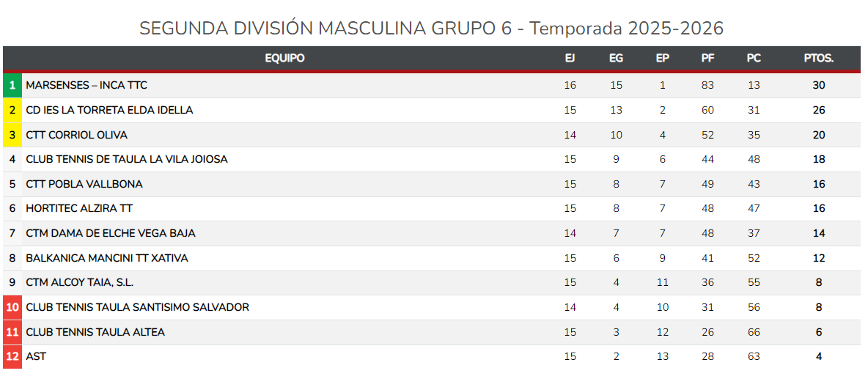This screenshot has width=868, height=376.
Task: Select the CTT POBLA VALLBONA row
Action: [84, 184]
